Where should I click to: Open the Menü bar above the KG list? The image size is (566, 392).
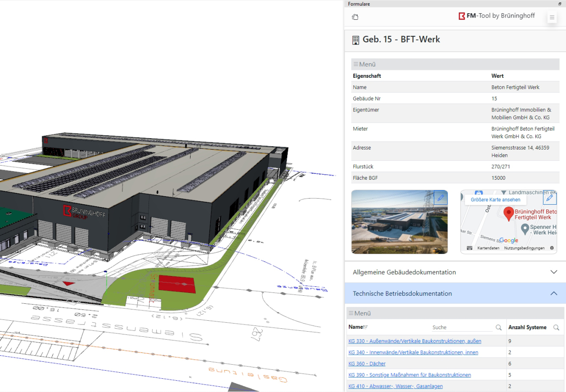455,313
